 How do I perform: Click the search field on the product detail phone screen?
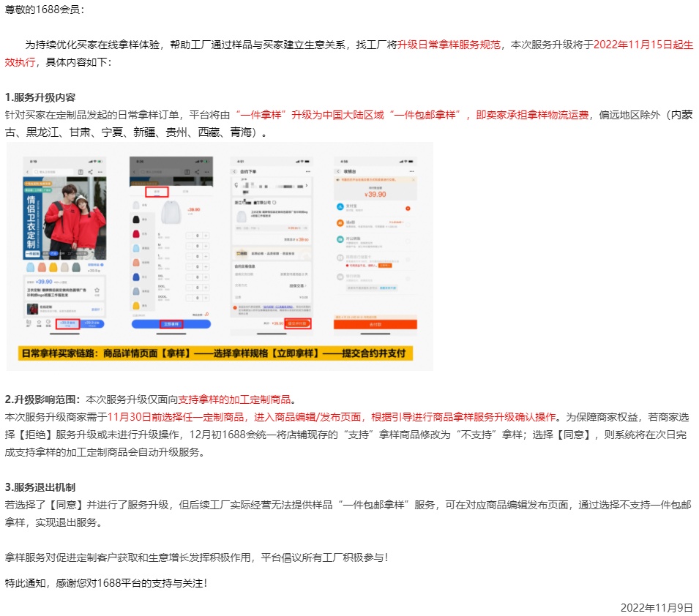(x=53, y=172)
